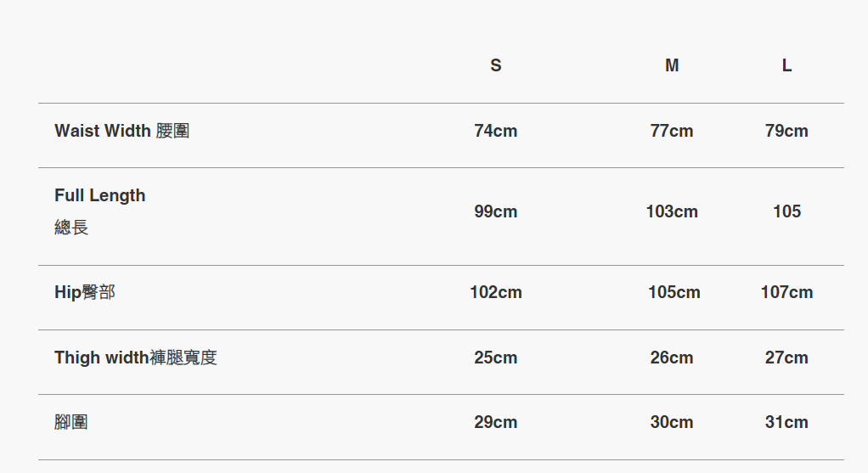Click the 29cm value in 腳圍 row

[x=496, y=422]
